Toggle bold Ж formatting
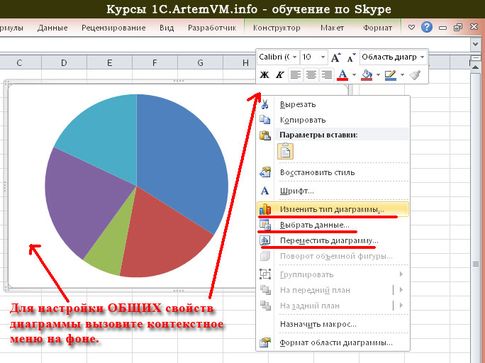 click(264, 75)
